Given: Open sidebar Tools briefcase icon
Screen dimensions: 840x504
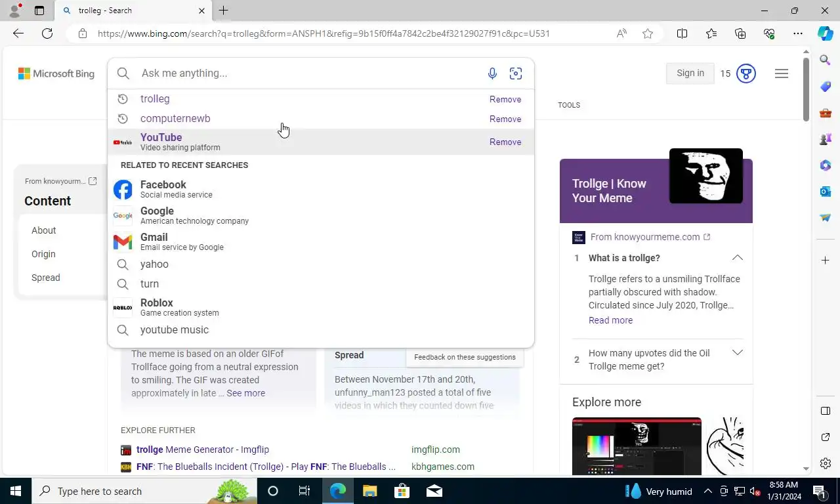Looking at the screenshot, I should click(x=826, y=113).
